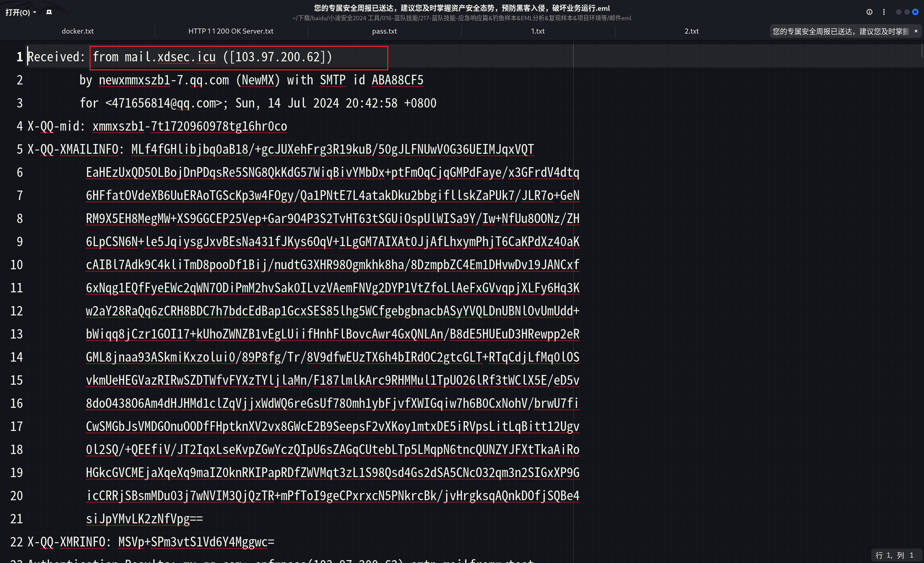Click the new document tab icon
Screen dimensions: 924x563
(x=49, y=12)
